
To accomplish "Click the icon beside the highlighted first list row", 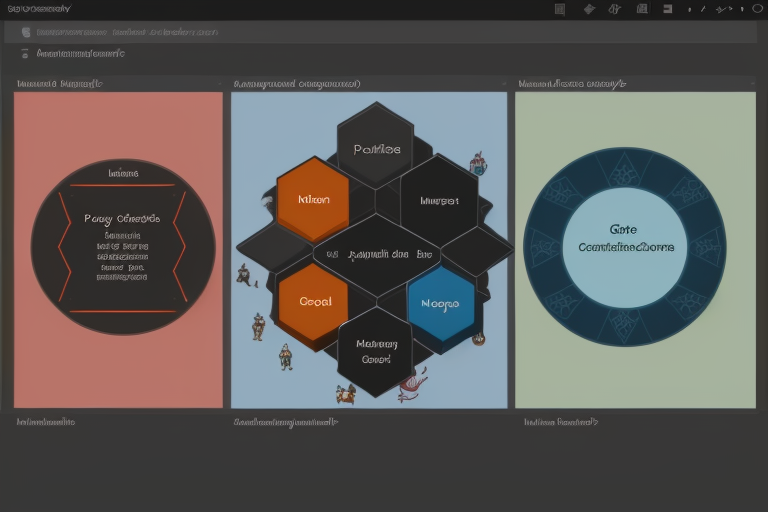I will [26, 32].
